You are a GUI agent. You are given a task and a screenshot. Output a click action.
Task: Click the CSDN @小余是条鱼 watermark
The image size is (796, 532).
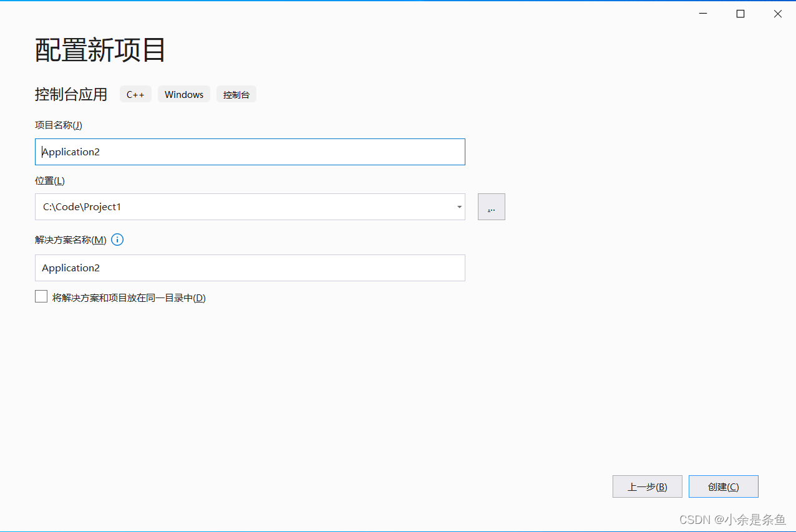tap(733, 519)
